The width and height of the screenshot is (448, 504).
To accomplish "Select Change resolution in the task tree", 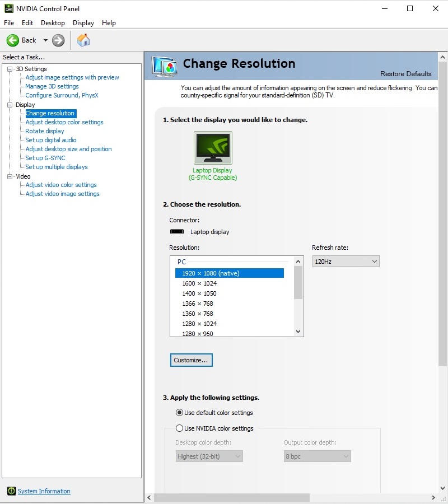I will click(x=50, y=113).
